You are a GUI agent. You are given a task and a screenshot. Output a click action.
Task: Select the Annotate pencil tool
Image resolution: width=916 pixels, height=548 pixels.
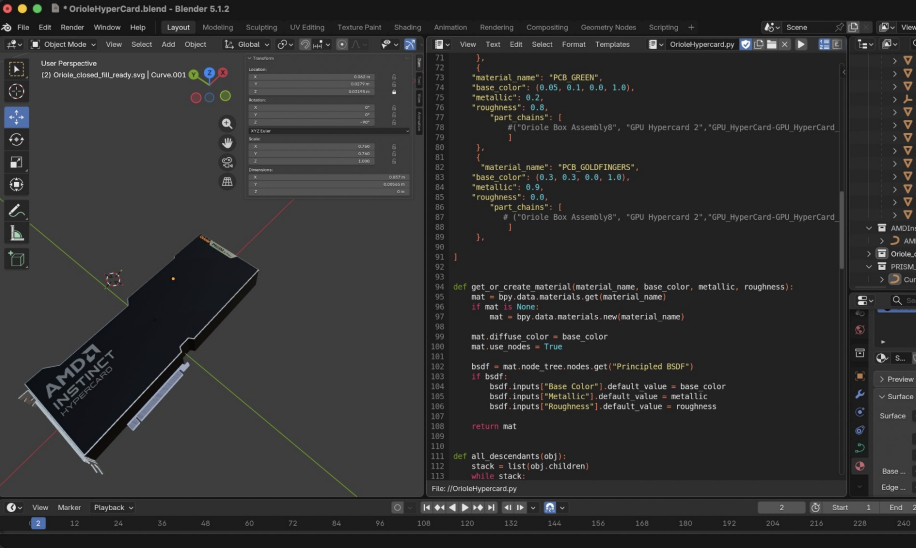point(16,211)
